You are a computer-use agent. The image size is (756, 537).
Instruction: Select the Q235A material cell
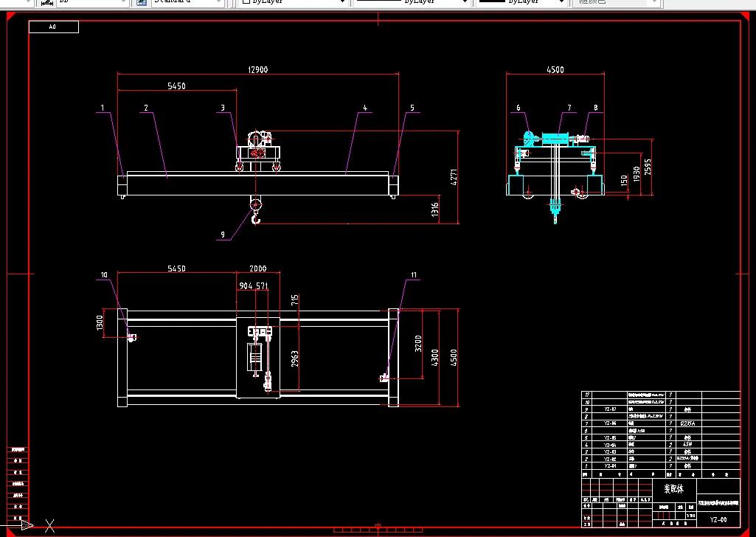coord(687,423)
